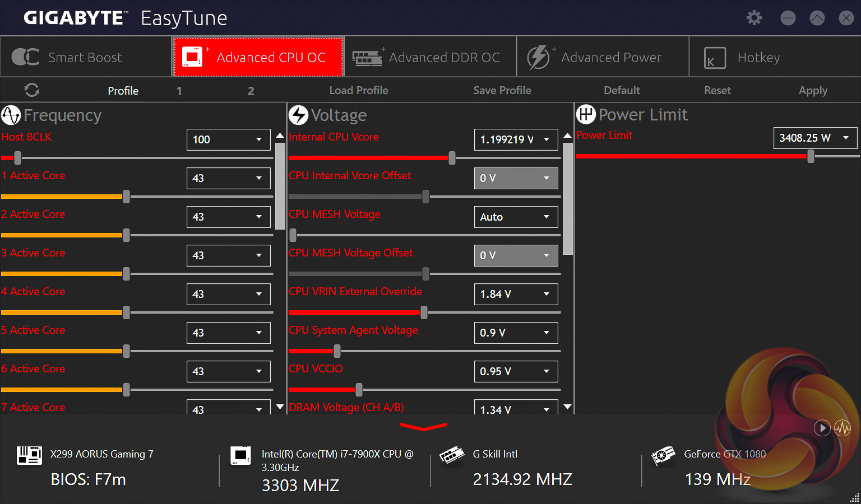Click the CPU VRIN External Override slider handle
Image resolution: width=861 pixels, height=504 pixels.
(424, 312)
